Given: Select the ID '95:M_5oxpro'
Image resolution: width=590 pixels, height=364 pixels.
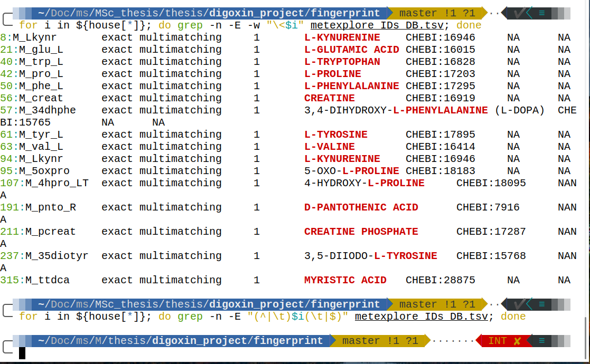Looking at the screenshot, I should coord(35,171).
